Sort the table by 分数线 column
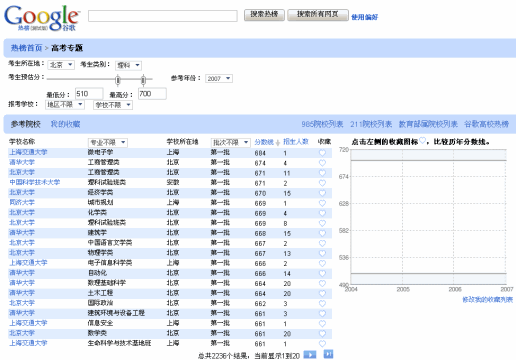516x360 pixels. pos(264,142)
